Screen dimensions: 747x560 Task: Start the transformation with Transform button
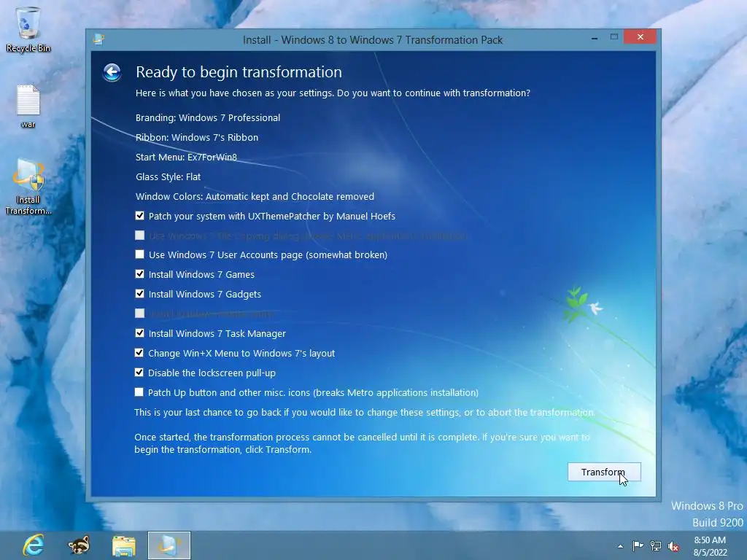(x=604, y=472)
